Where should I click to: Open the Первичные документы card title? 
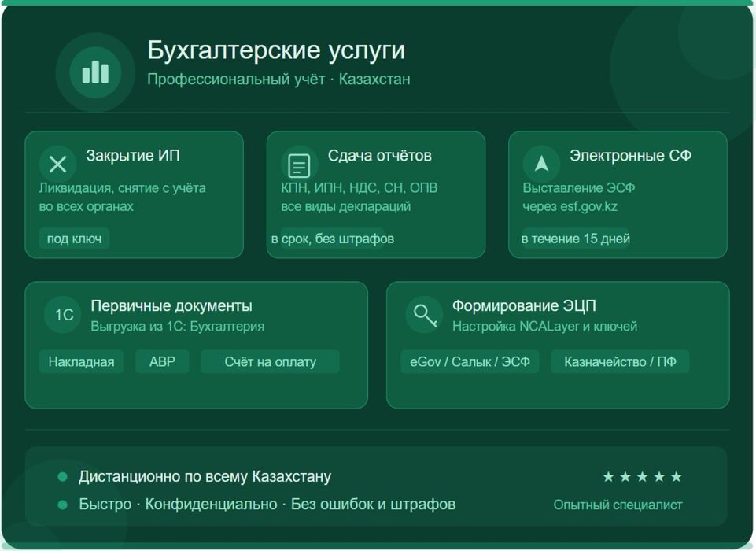pos(171,306)
